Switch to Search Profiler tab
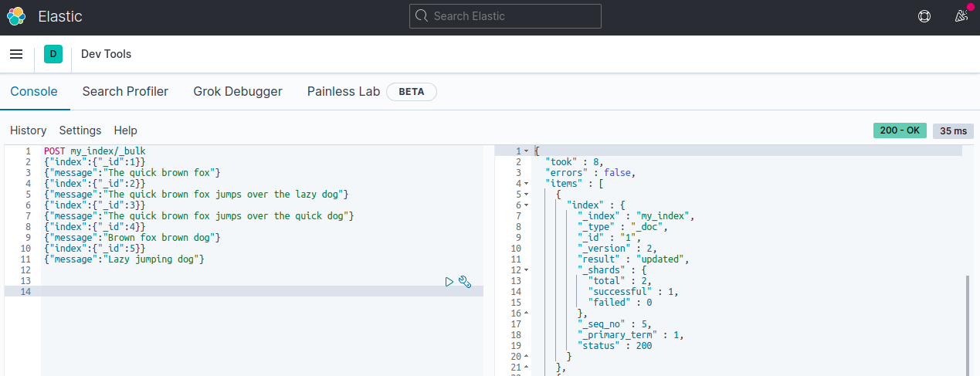The height and width of the screenshot is (376, 980). click(125, 91)
